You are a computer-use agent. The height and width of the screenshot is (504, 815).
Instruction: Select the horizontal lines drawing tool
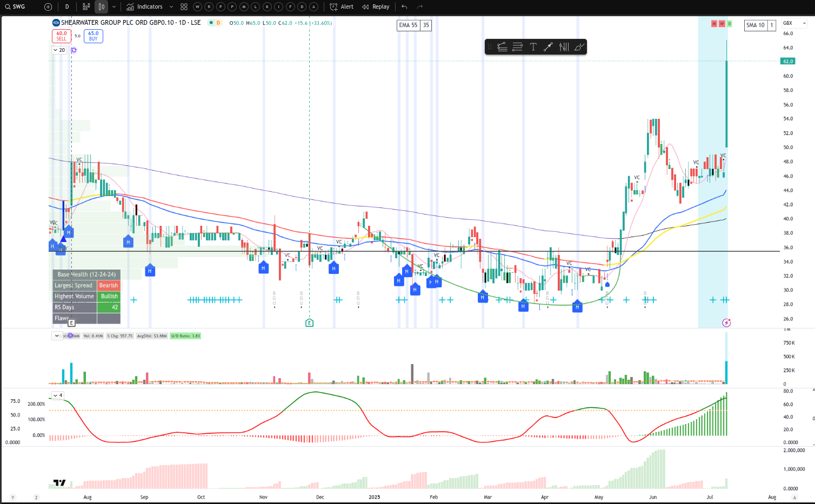coord(517,47)
